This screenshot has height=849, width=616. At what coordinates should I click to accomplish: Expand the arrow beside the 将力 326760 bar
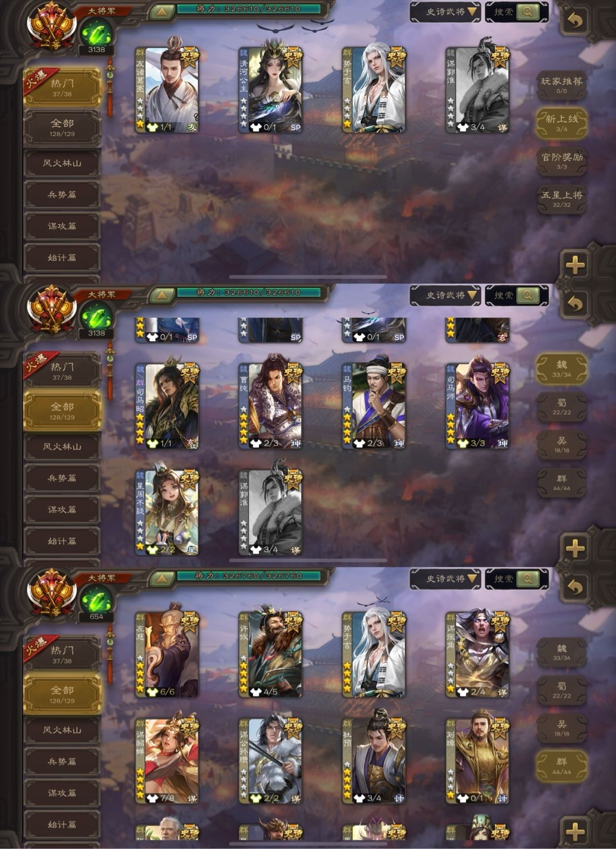[x=162, y=578]
